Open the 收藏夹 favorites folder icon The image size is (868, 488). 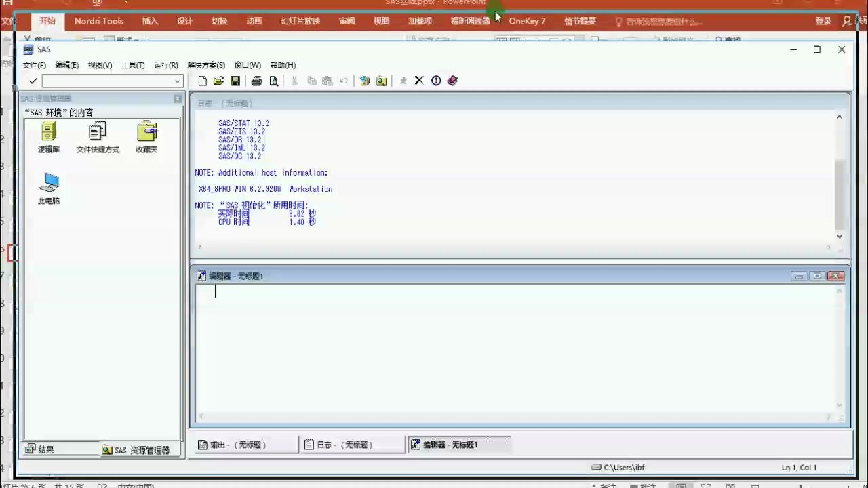146,137
